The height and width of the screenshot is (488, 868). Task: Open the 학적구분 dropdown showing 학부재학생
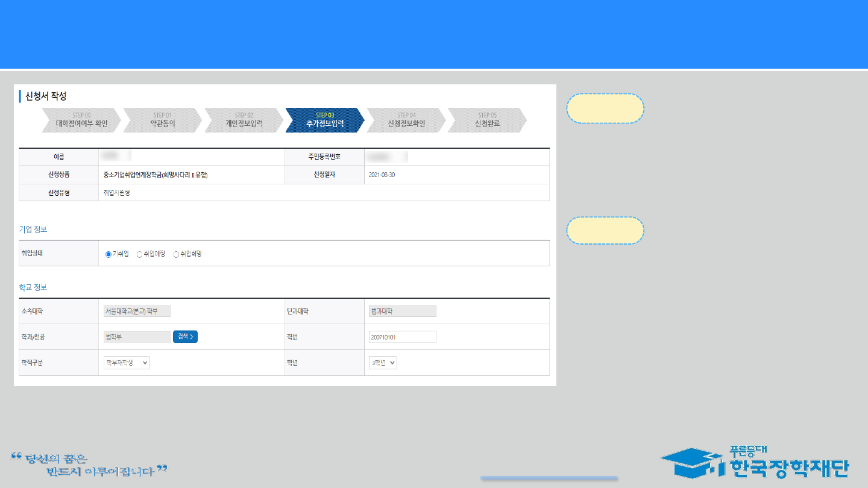pyautogui.click(x=127, y=363)
